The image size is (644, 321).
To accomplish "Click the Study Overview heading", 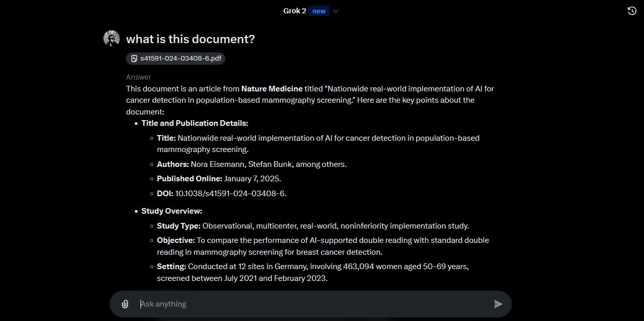I will coord(171,211).
